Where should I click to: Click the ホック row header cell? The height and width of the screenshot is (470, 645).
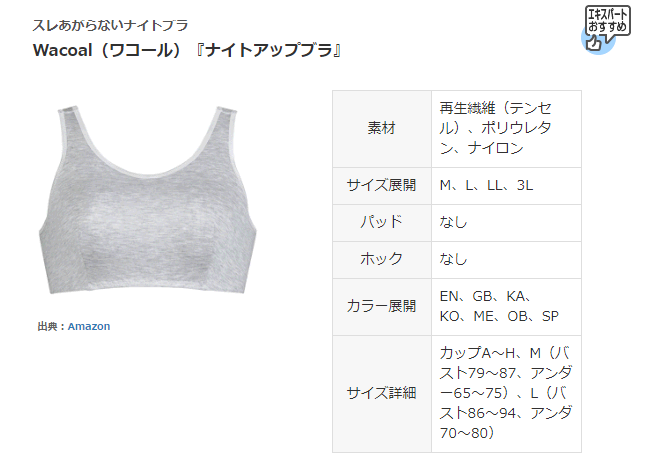[x=382, y=259]
